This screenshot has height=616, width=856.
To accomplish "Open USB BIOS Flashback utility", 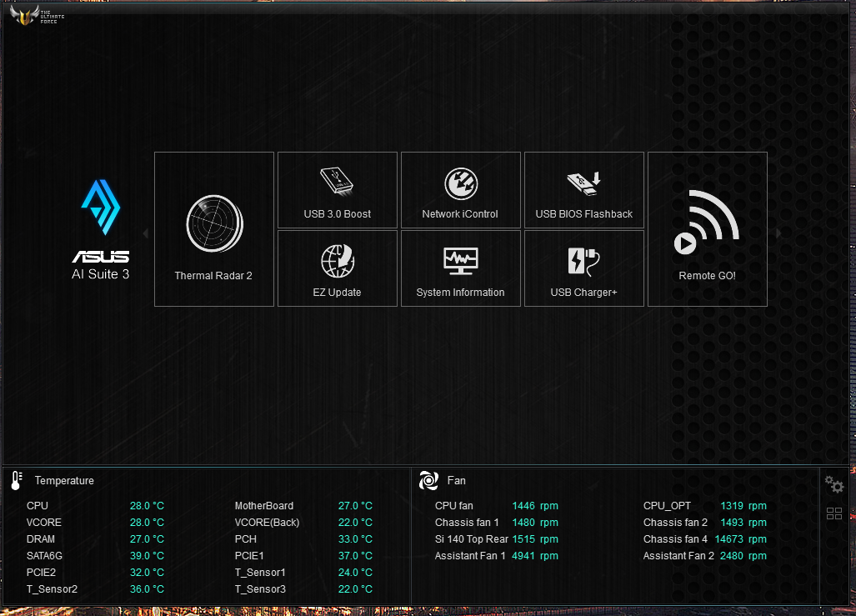I will [x=584, y=190].
